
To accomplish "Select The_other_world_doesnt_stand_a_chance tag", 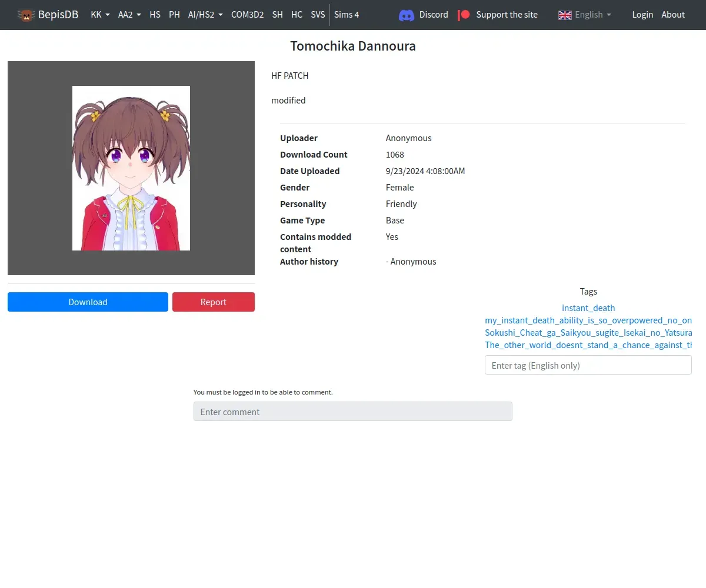I will pos(588,345).
